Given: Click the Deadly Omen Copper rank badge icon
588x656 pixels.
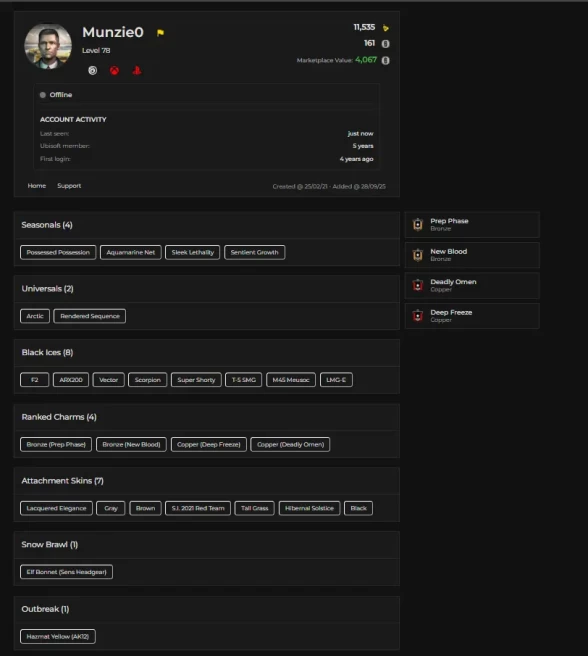Looking at the screenshot, I should pyautogui.click(x=418, y=285).
